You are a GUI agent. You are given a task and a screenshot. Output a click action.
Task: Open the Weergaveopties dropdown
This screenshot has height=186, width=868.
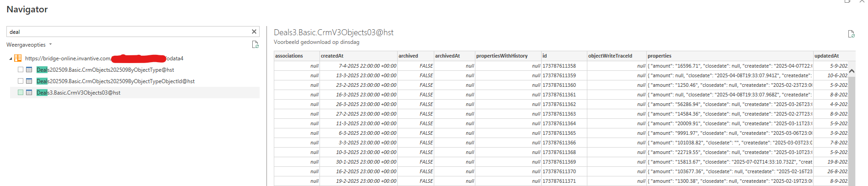pyautogui.click(x=29, y=45)
